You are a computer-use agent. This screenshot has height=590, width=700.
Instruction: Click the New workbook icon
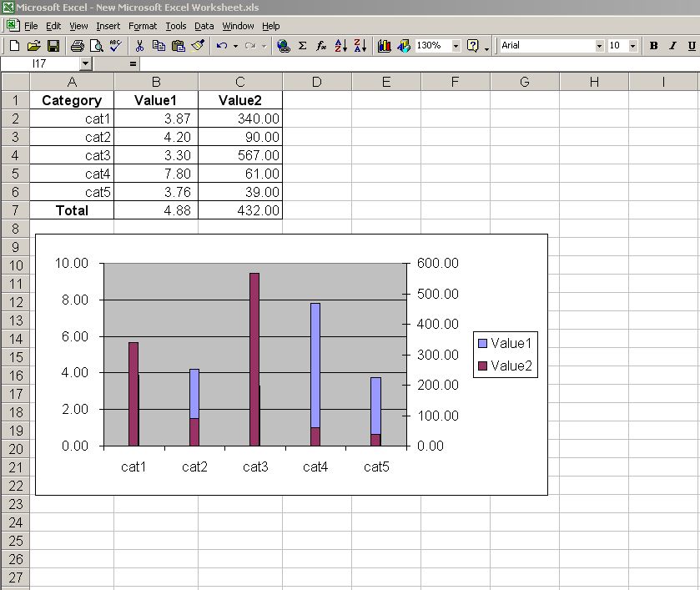click(x=14, y=46)
